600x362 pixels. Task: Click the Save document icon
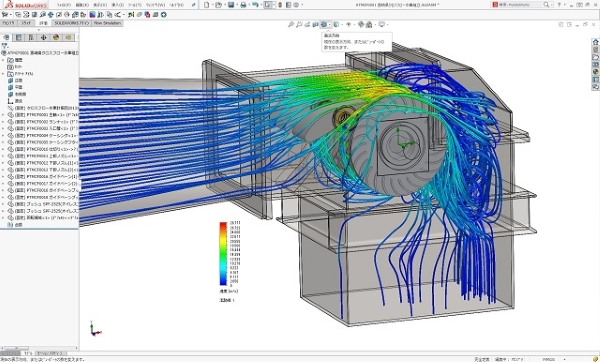coord(231,5)
